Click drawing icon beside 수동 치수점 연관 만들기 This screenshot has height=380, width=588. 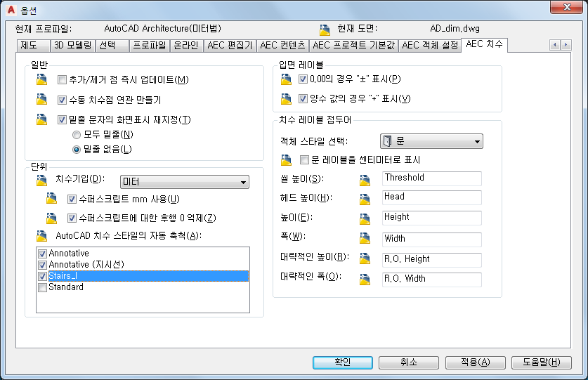click(41, 100)
